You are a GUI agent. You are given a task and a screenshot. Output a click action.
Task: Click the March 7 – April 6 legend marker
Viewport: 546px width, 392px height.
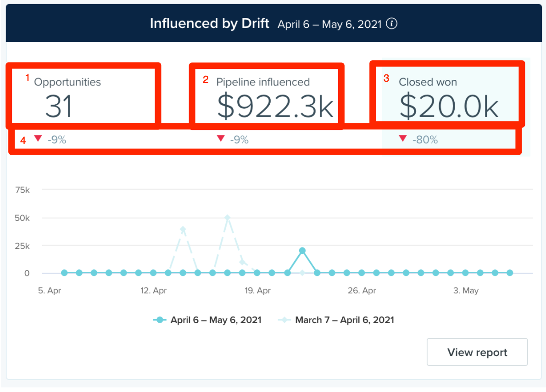tap(284, 320)
